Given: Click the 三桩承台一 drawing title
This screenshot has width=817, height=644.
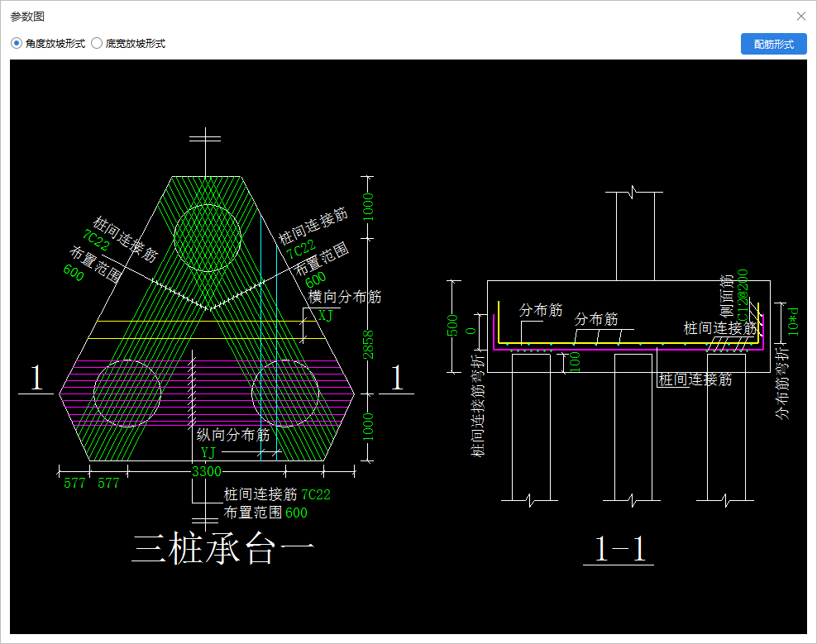Looking at the screenshot, I should click(223, 549).
